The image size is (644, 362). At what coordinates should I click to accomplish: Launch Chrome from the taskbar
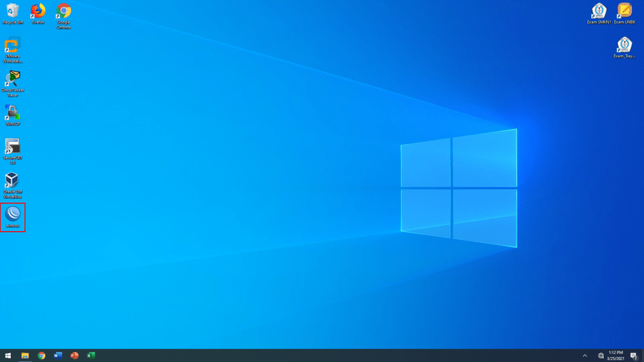tap(42, 356)
